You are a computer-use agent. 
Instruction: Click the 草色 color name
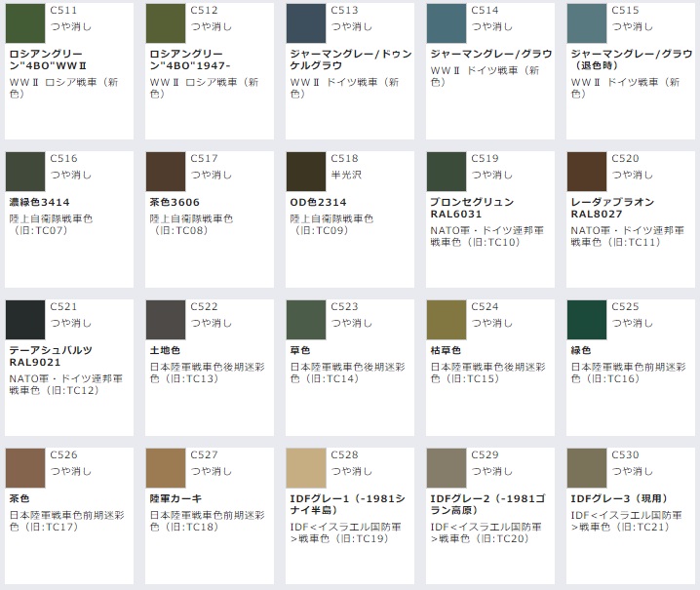(300, 351)
